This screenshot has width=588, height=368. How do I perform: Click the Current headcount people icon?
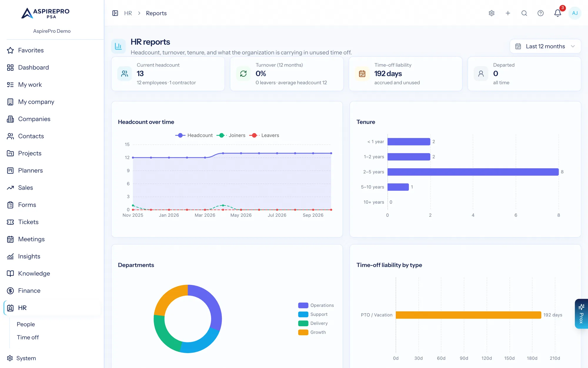tap(125, 74)
